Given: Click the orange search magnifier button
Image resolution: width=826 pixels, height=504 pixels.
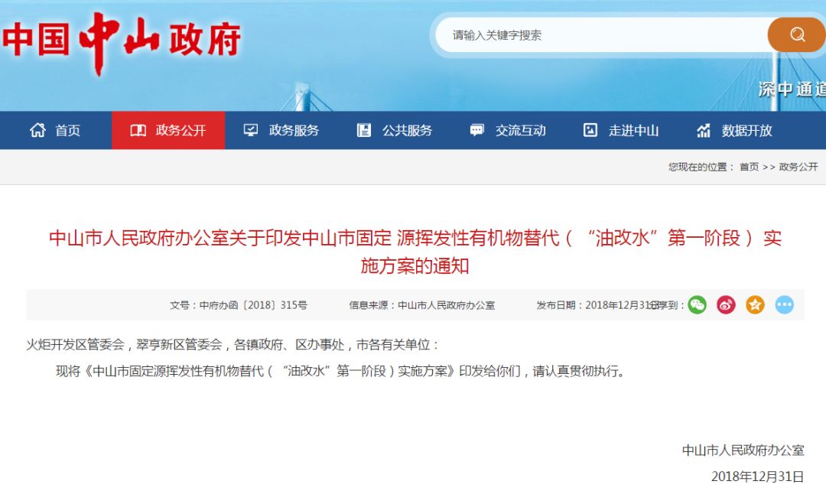Looking at the screenshot, I should (x=796, y=34).
